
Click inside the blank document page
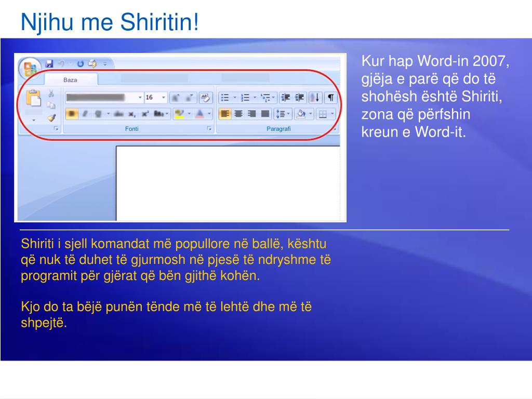[228, 183]
